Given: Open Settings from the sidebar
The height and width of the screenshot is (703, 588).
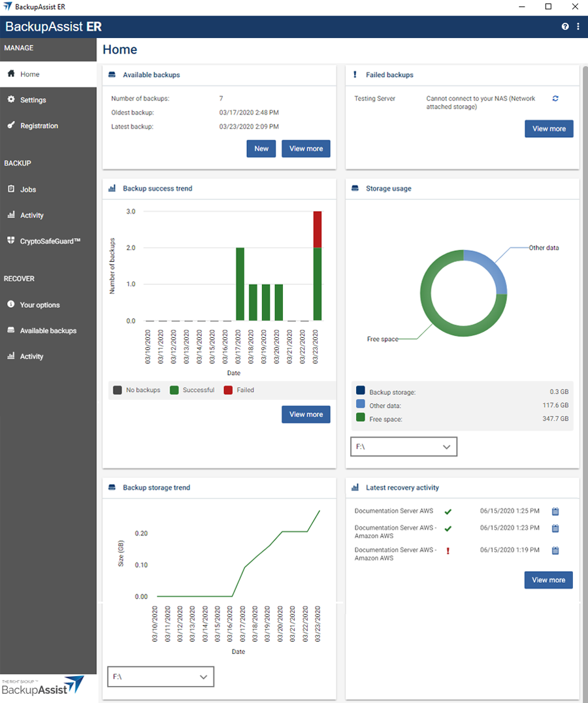Looking at the screenshot, I should point(48,99).
